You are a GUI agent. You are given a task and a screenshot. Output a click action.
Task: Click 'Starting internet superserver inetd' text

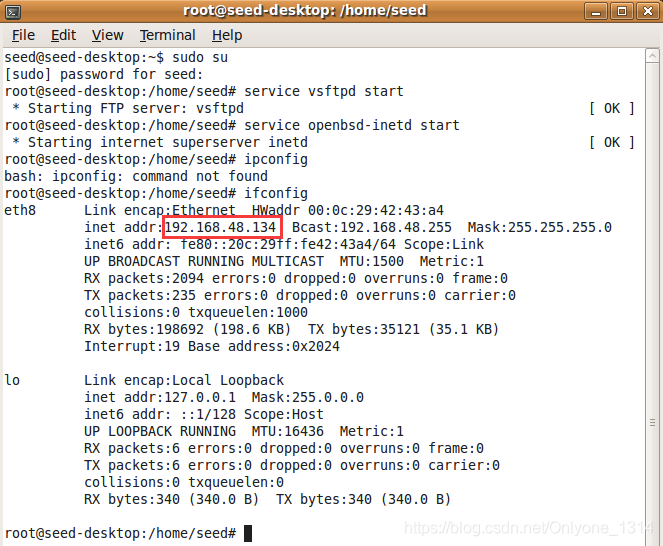pyautogui.click(x=168, y=143)
